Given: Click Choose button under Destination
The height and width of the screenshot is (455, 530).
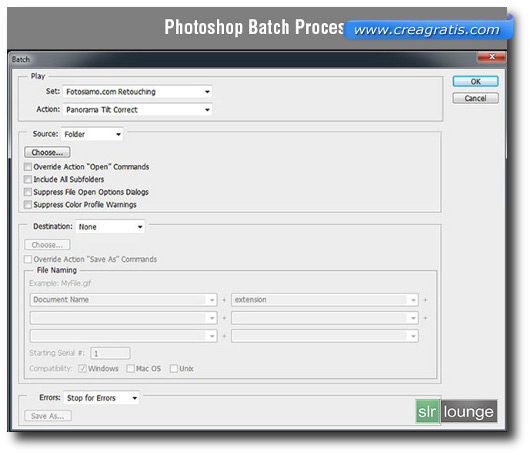Looking at the screenshot, I should click(47, 245).
